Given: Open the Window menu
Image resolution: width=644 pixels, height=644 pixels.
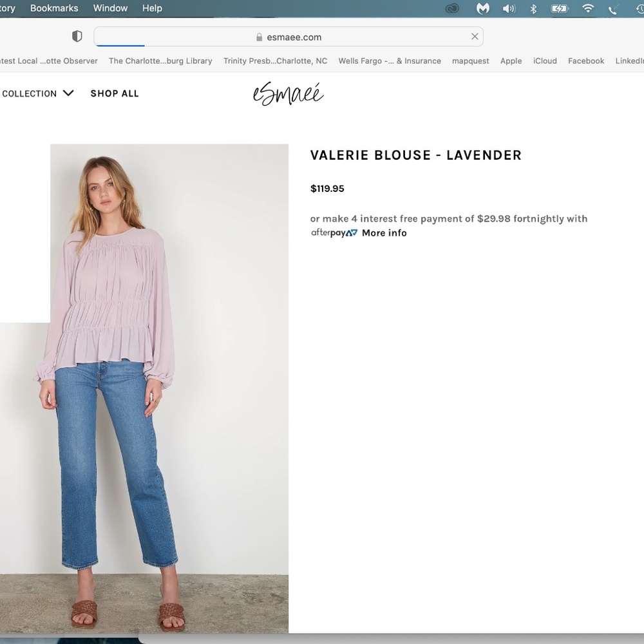Looking at the screenshot, I should 111,8.
